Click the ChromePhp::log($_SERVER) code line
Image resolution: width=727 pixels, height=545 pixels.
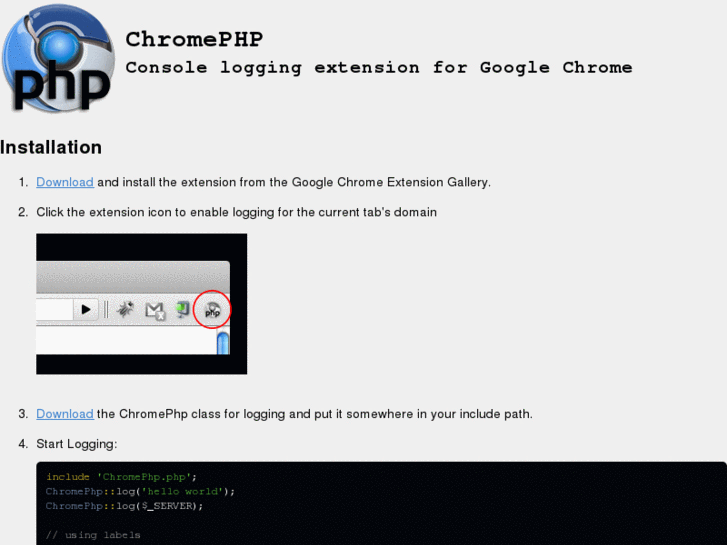point(124,506)
